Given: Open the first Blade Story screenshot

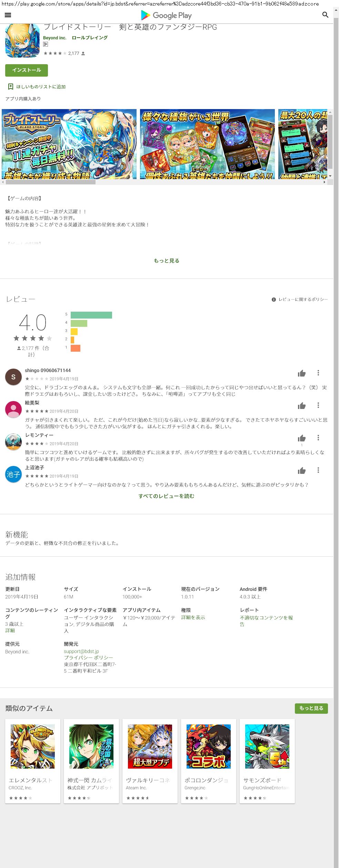Looking at the screenshot, I should (x=69, y=144).
